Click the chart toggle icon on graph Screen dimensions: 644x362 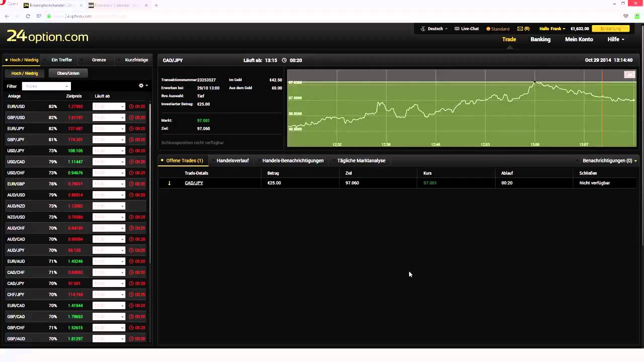coord(629,74)
